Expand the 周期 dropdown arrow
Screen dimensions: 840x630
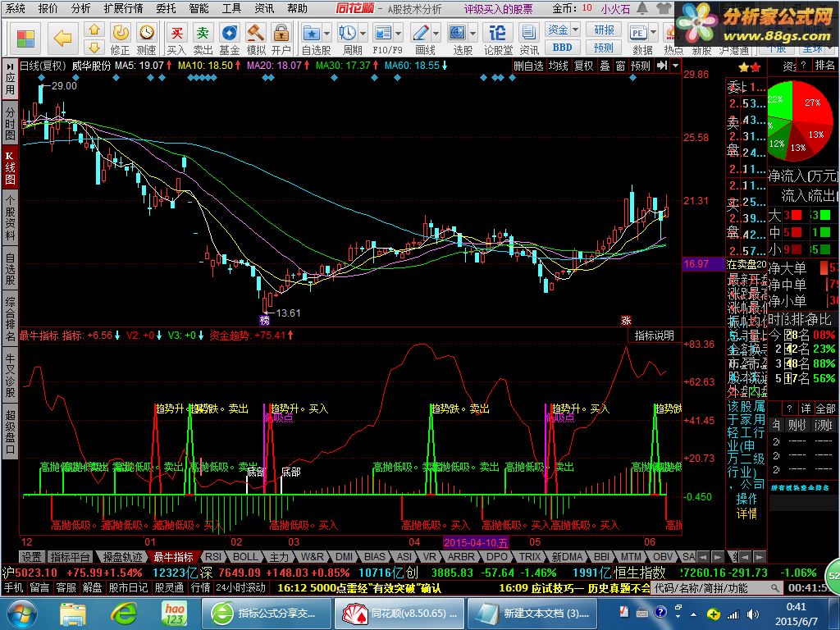point(363,34)
